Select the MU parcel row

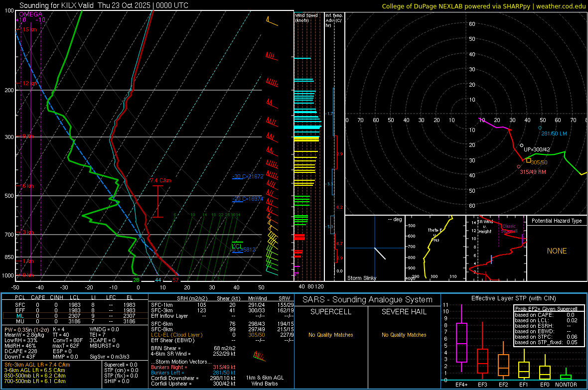[75, 321]
